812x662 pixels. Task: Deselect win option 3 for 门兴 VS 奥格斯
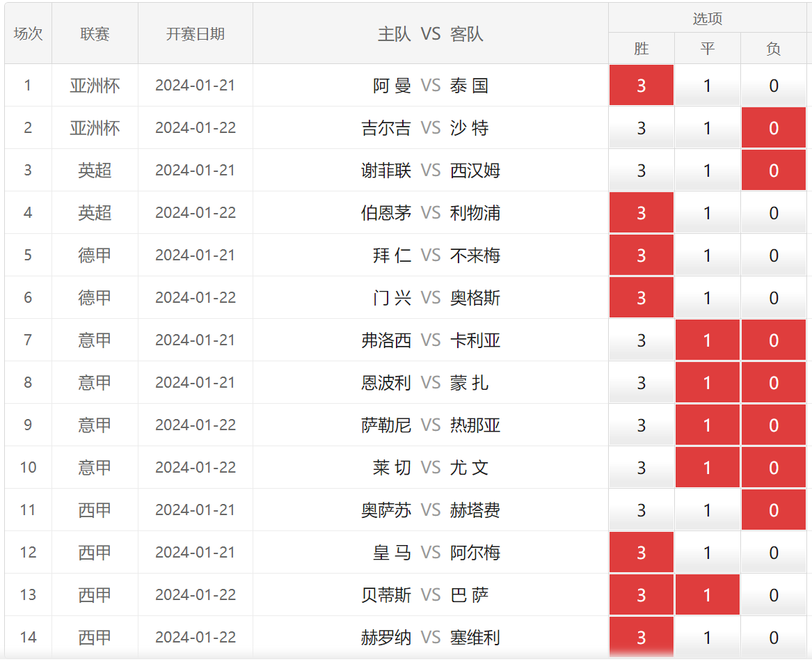(641, 297)
